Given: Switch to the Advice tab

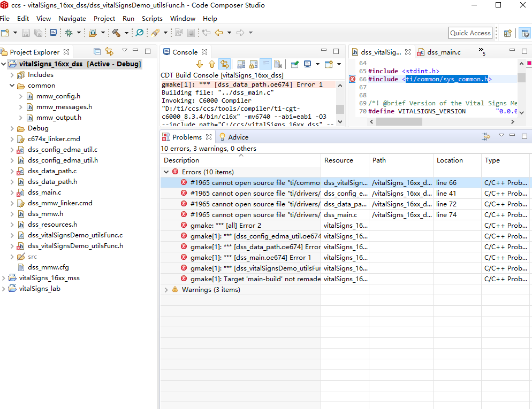Looking at the screenshot, I should tap(238, 137).
